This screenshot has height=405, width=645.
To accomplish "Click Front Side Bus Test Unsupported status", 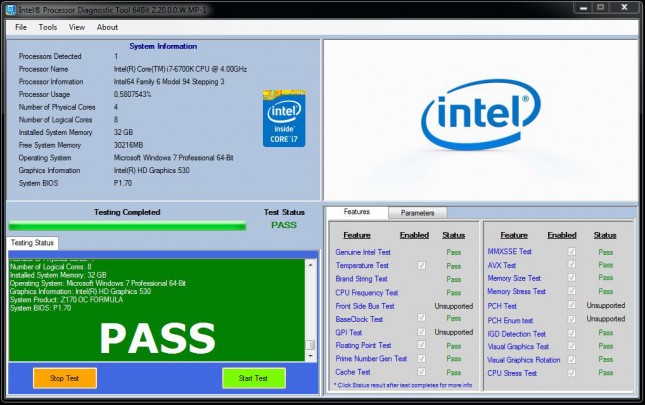I will tap(454, 306).
